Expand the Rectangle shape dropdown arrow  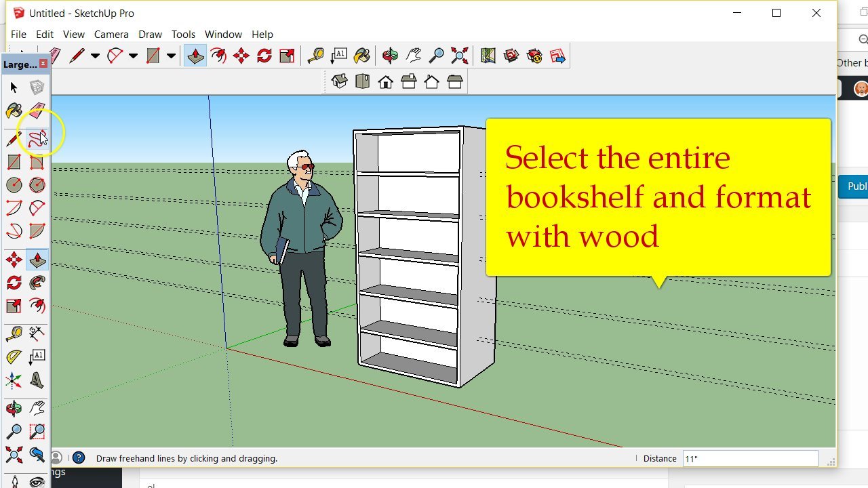pos(171,56)
